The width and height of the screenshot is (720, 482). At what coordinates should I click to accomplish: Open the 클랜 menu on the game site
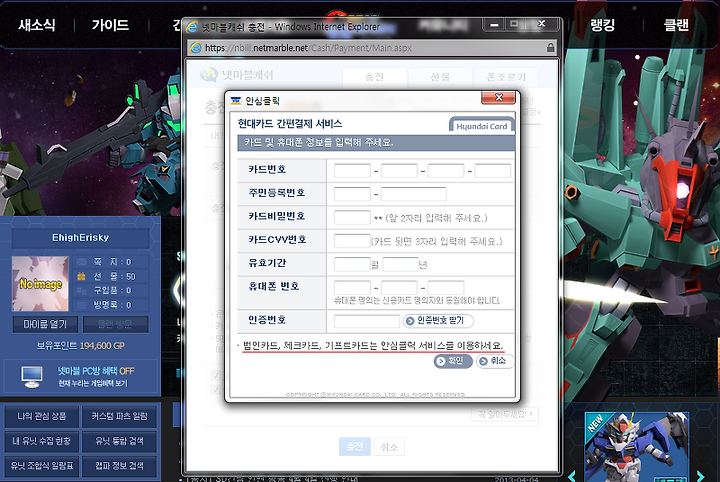(676, 25)
